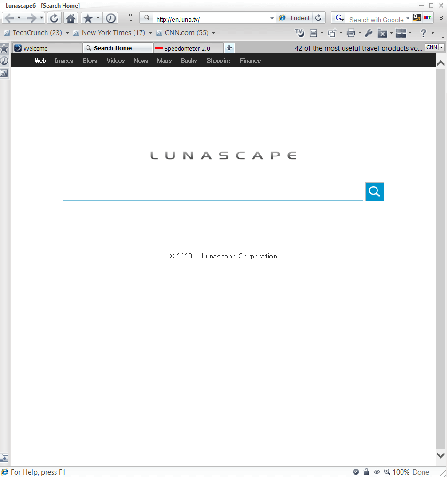Switch to the Welcome tab
Image resolution: width=448 pixels, height=477 pixels.
point(47,48)
